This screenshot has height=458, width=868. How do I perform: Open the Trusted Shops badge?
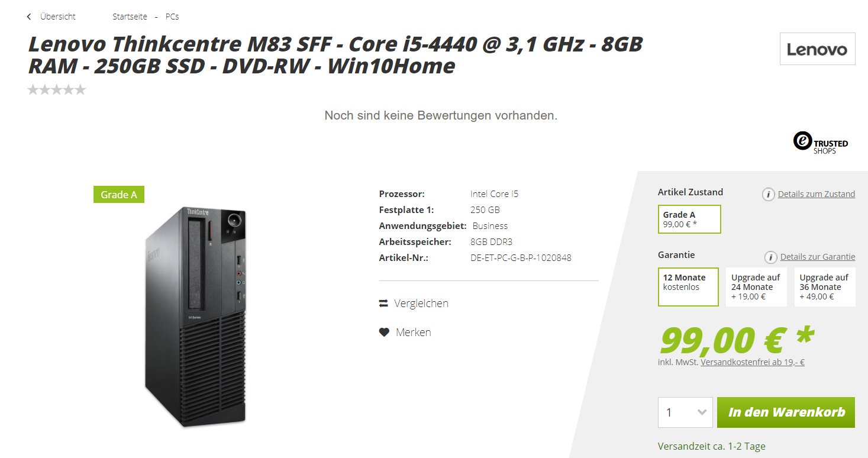coord(820,143)
